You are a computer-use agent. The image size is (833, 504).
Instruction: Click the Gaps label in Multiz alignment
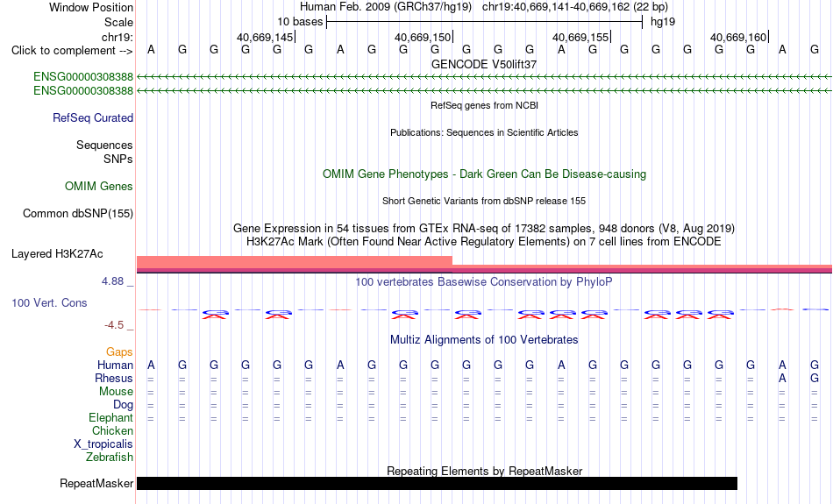tap(119, 351)
